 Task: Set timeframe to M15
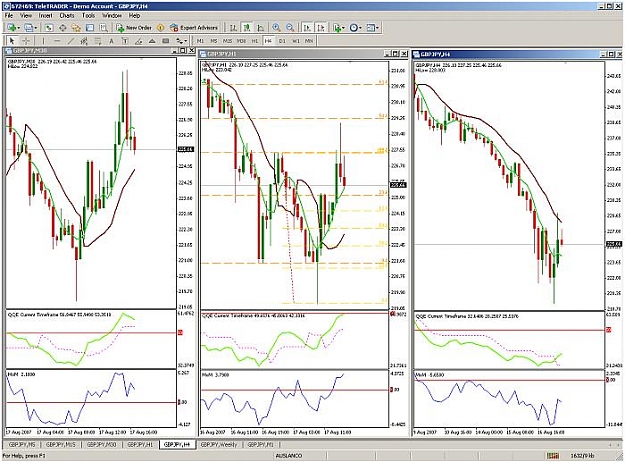(228, 41)
